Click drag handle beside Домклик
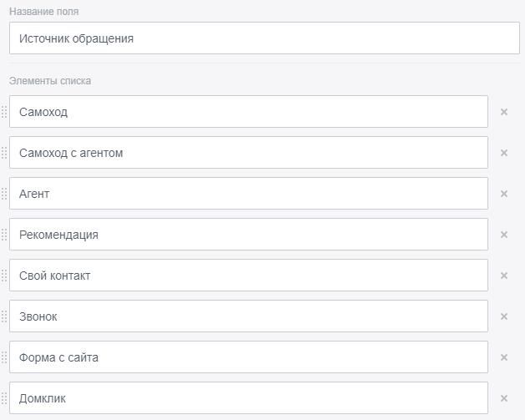This screenshot has height=420, width=525. (4, 398)
